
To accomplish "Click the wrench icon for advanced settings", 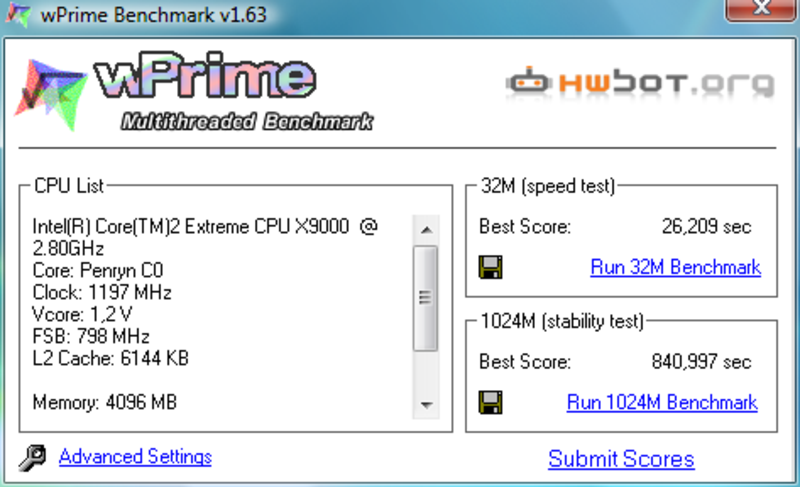I will [x=33, y=457].
